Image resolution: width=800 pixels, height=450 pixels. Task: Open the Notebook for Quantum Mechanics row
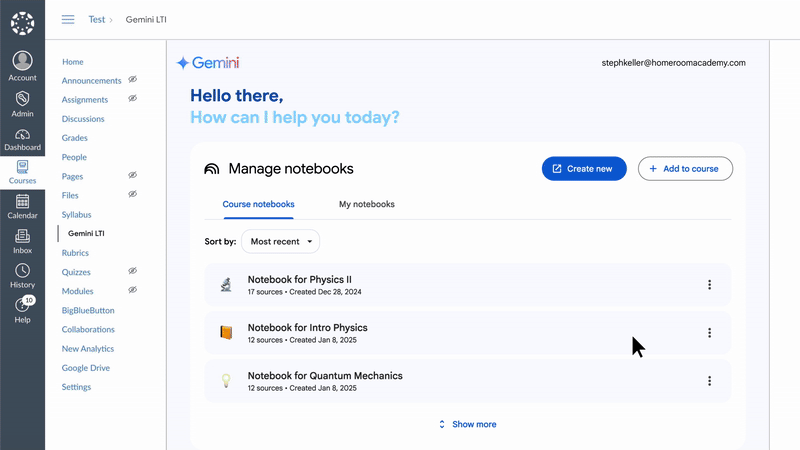[467, 381]
